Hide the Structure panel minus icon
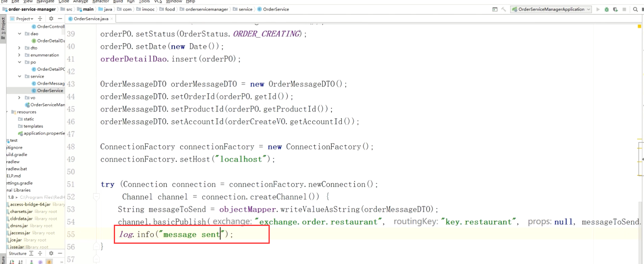The height and width of the screenshot is (264, 644). click(60, 253)
